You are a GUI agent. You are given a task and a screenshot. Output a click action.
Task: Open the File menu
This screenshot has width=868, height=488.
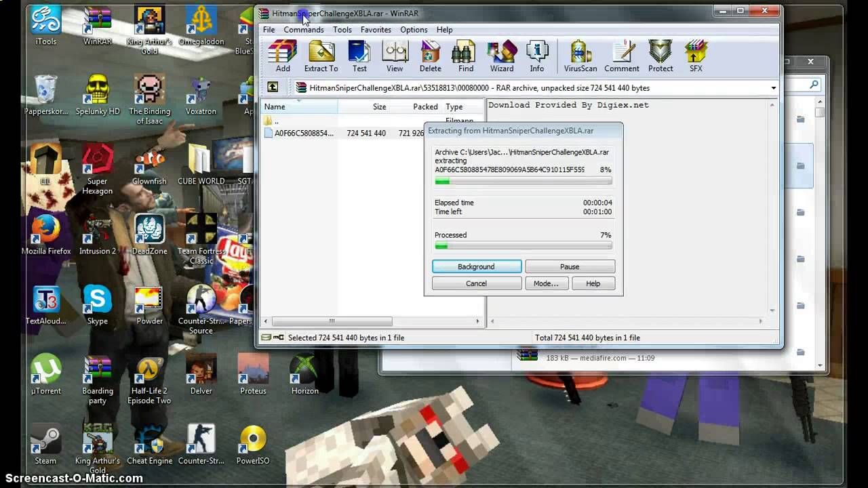tap(269, 30)
